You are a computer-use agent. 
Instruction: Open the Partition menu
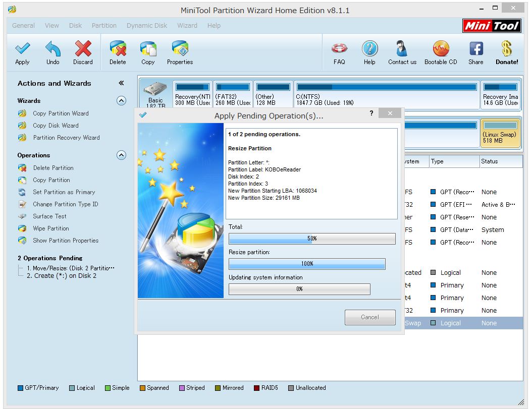pyautogui.click(x=104, y=25)
